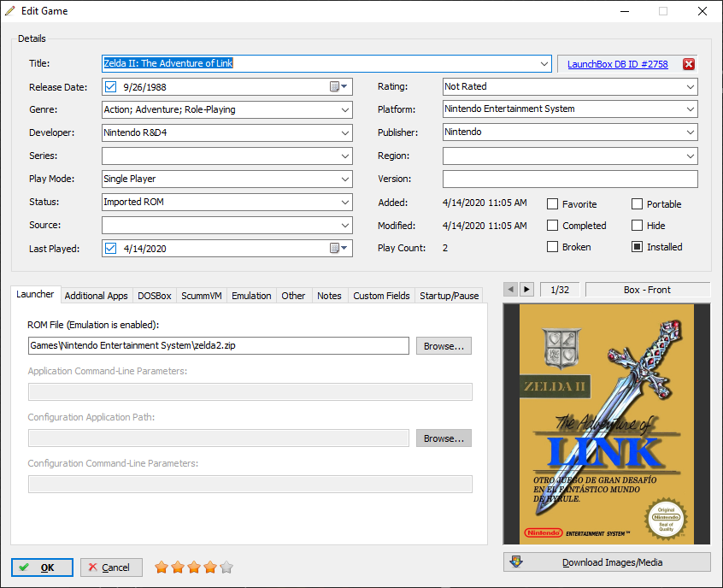Viewport: 723px width, 588px height.
Task: Click the OK button
Action: [42, 567]
